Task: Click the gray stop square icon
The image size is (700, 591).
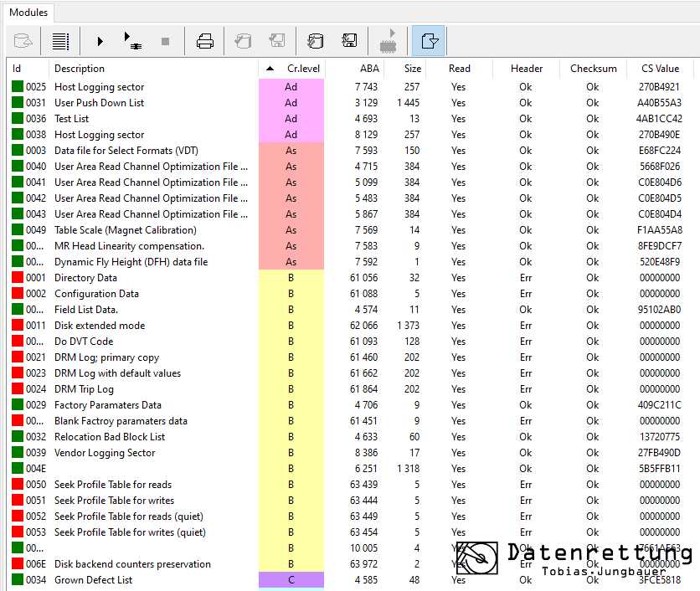Action: (165, 42)
